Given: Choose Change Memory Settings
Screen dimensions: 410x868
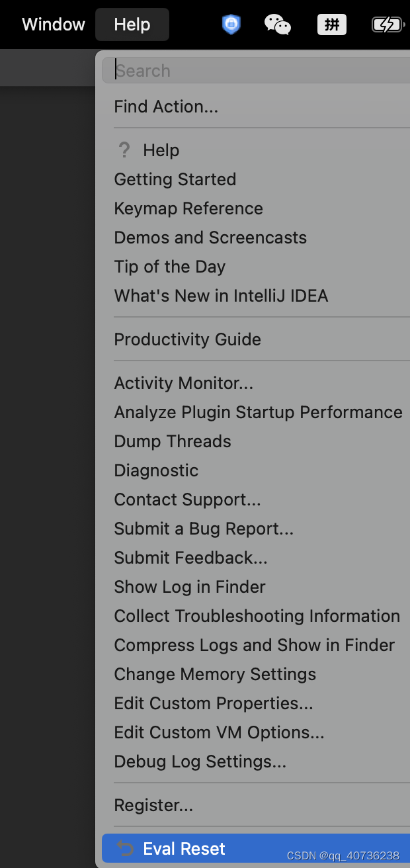Looking at the screenshot, I should (215, 674).
